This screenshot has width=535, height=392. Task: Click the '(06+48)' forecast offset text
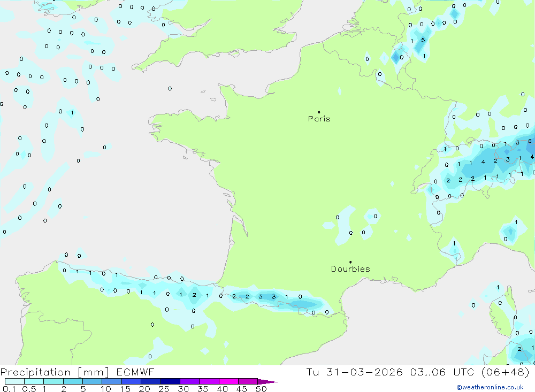click(x=505, y=372)
